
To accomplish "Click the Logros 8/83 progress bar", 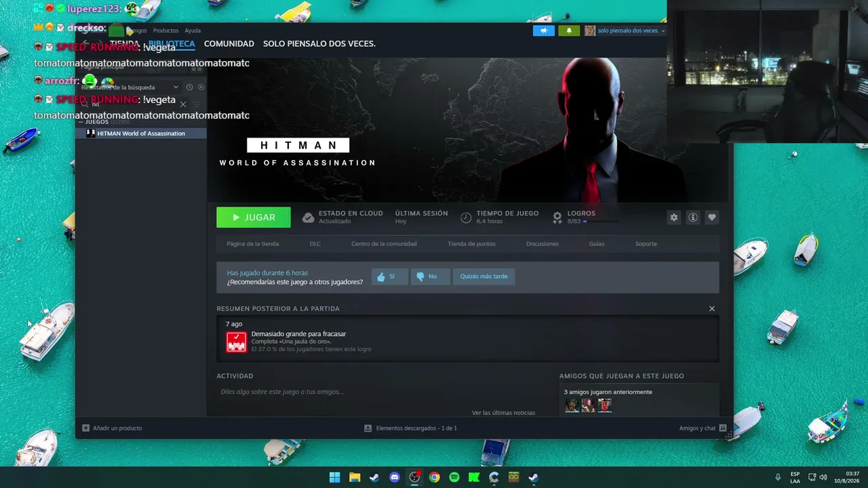I will [602, 222].
